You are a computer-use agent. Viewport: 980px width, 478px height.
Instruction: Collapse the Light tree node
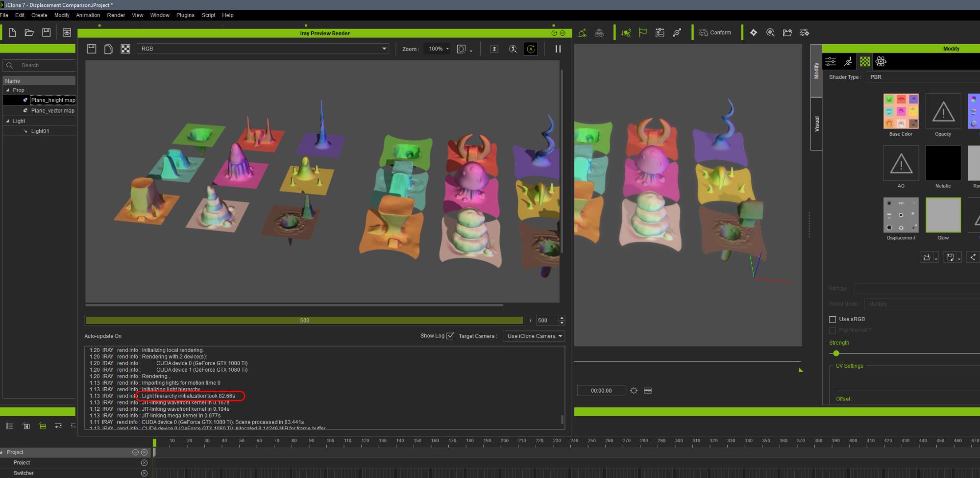click(x=7, y=121)
